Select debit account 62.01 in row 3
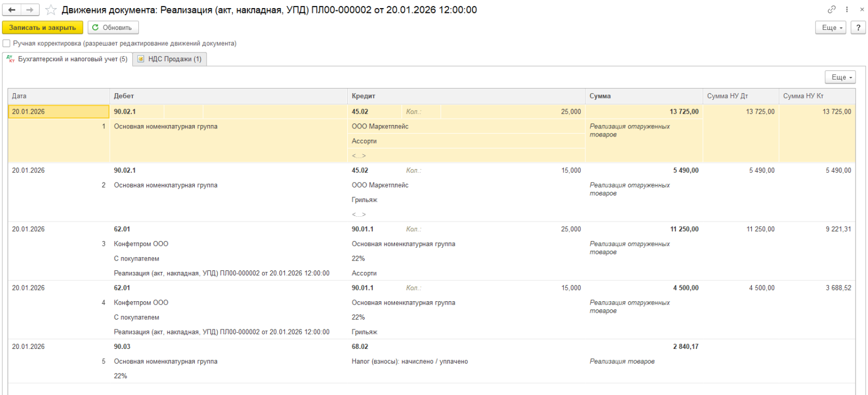The image size is (868, 395). tap(122, 229)
